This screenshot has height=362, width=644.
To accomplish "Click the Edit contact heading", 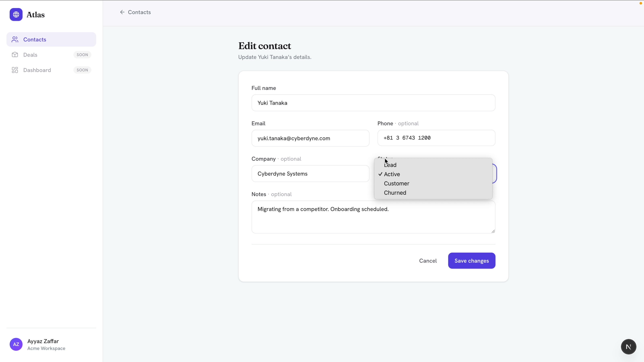I will click(x=264, y=46).
